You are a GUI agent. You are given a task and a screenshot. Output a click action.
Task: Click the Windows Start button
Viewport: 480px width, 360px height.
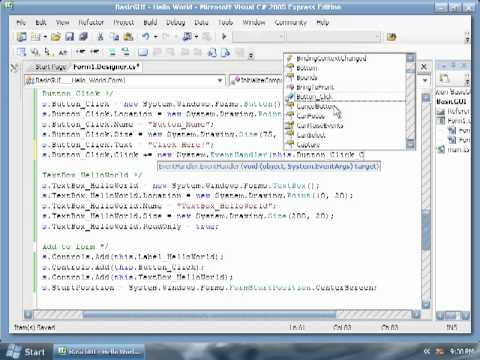point(25,352)
